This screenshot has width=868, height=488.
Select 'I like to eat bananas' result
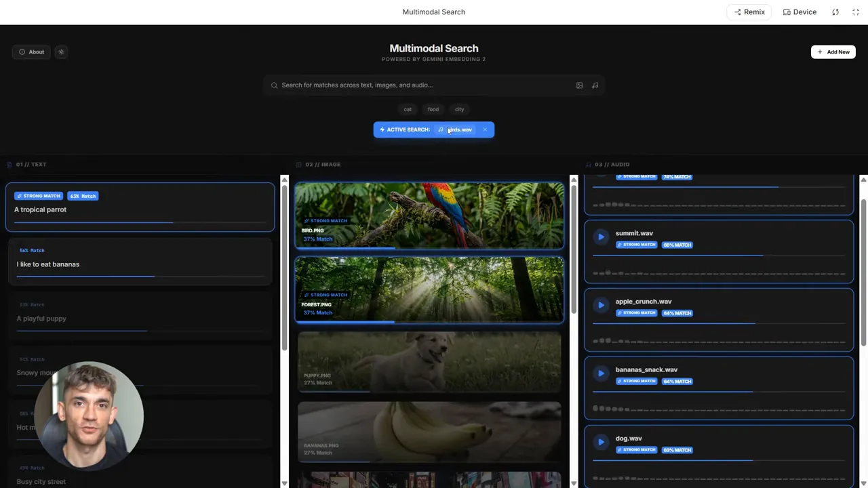[140, 262]
